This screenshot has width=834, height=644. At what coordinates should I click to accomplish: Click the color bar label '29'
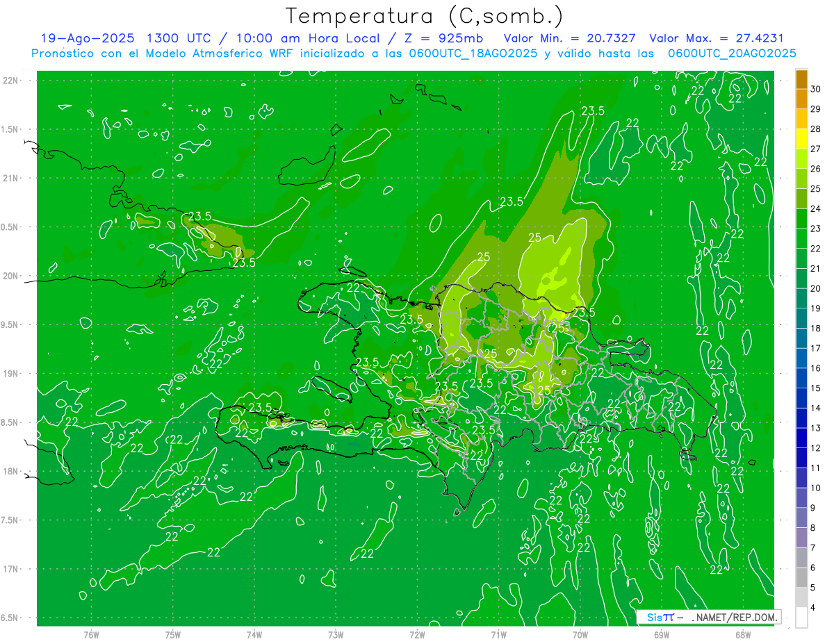click(816, 110)
